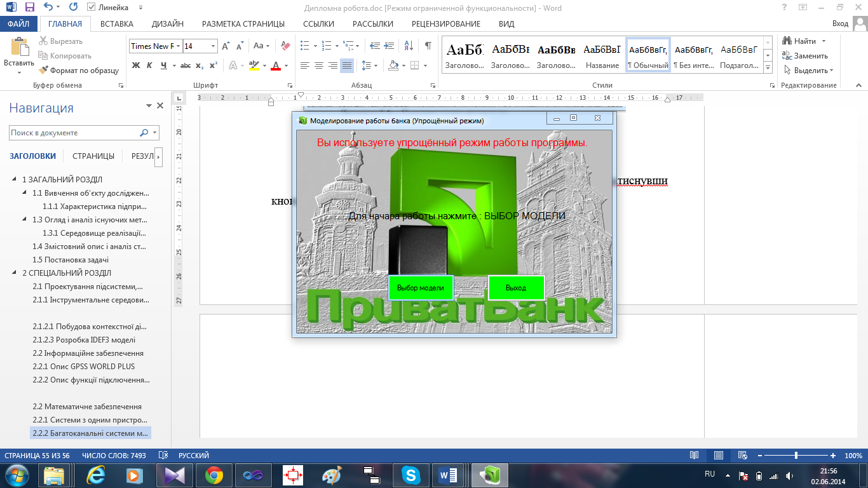Toggle strikethrough (abc) formatting
The height and width of the screenshot is (488, 868).
click(x=186, y=65)
